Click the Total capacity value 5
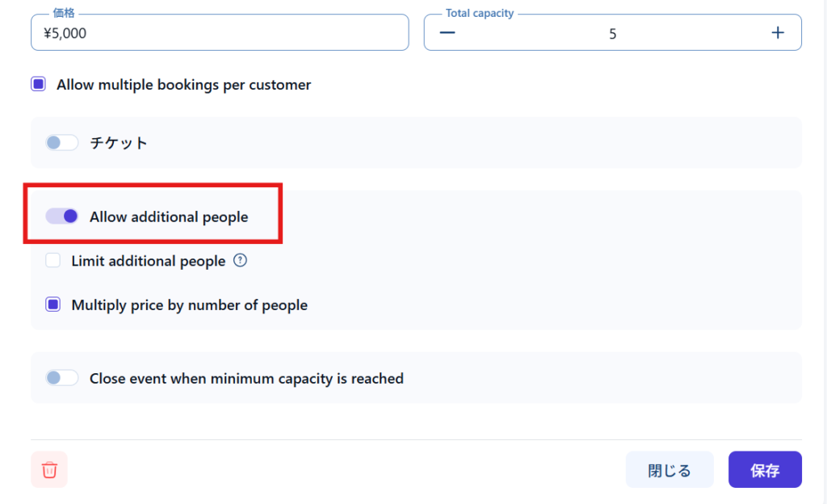Image resolution: width=827 pixels, height=504 pixels. coord(613,33)
